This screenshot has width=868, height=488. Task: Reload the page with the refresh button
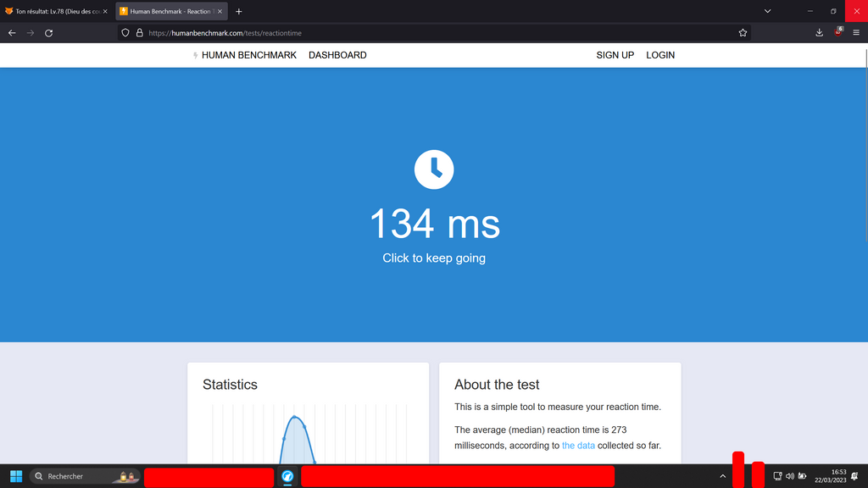tap(49, 33)
